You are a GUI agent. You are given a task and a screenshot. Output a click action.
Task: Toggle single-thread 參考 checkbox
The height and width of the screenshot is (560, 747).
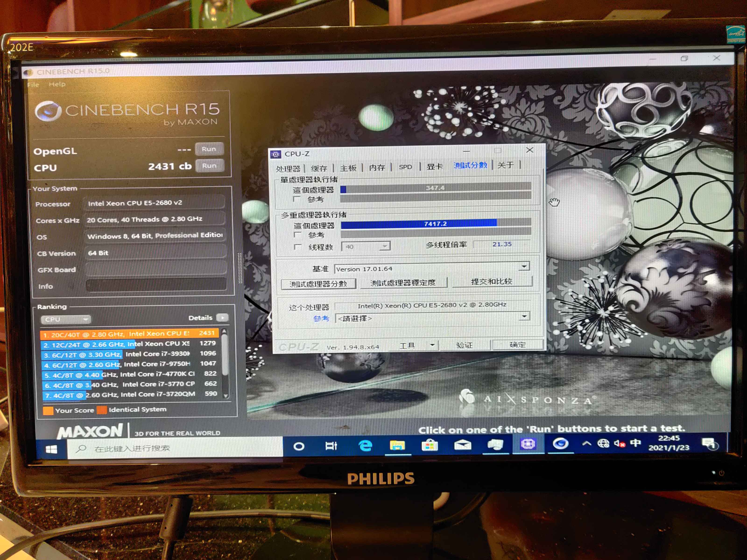click(296, 199)
